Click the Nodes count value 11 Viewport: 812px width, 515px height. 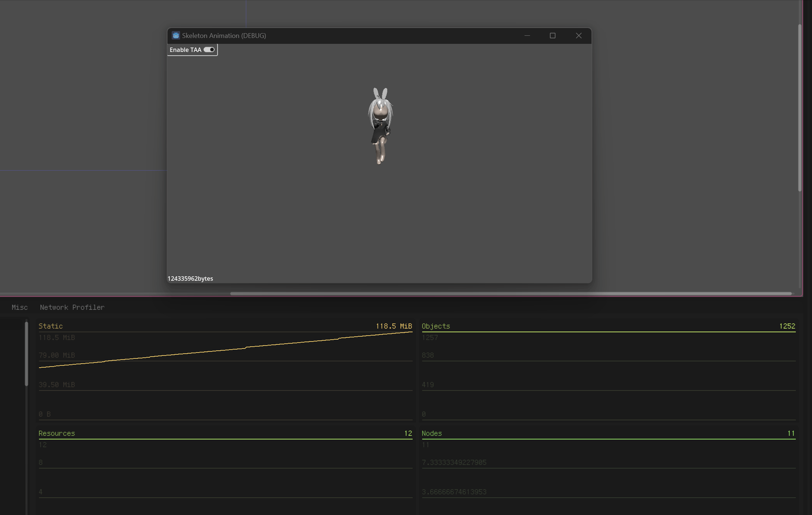click(791, 433)
